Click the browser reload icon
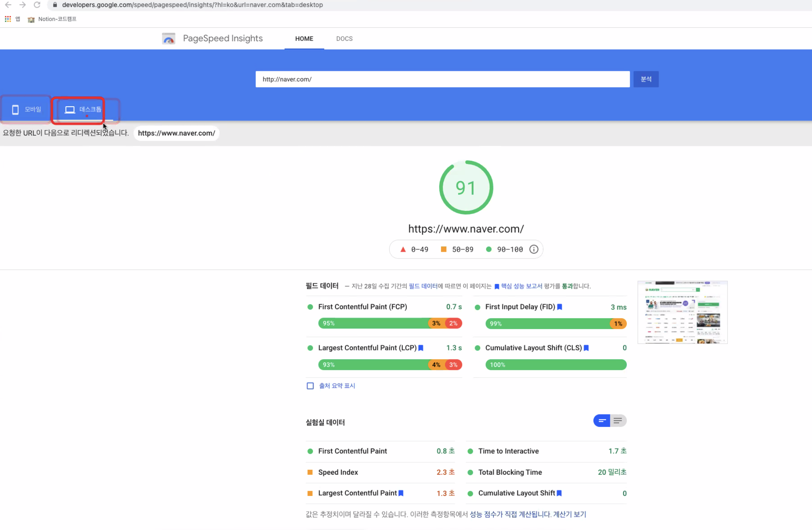Viewport: 812px width, 530px height. point(37,5)
